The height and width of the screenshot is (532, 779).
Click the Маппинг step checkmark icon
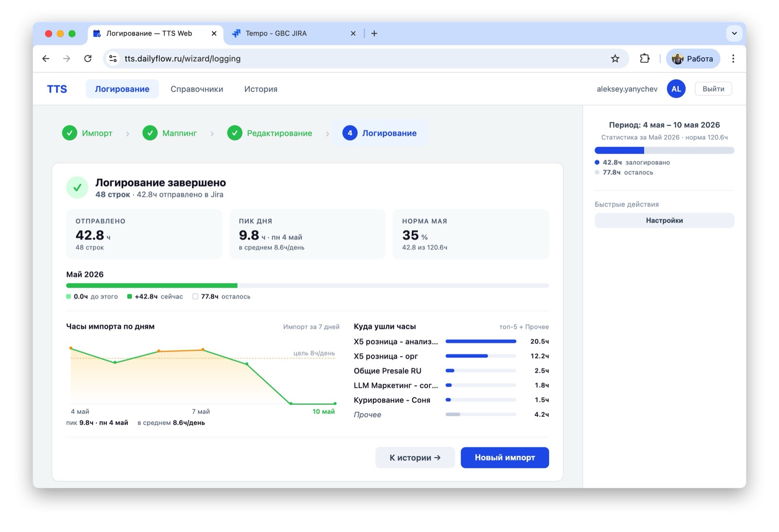[x=150, y=133]
